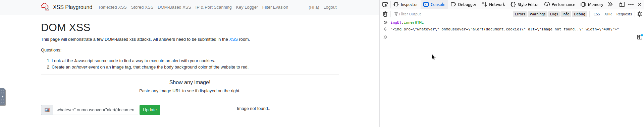Open devtools three-dot options menu
This screenshot has width=644, height=127.
(x=631, y=4)
